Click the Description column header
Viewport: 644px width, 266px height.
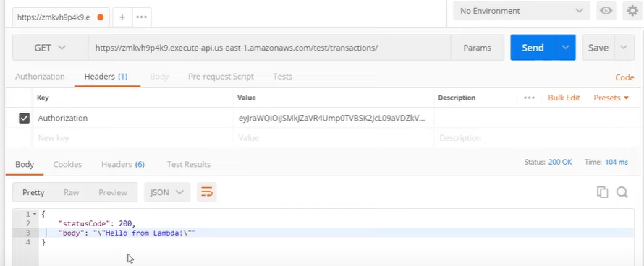click(x=457, y=98)
